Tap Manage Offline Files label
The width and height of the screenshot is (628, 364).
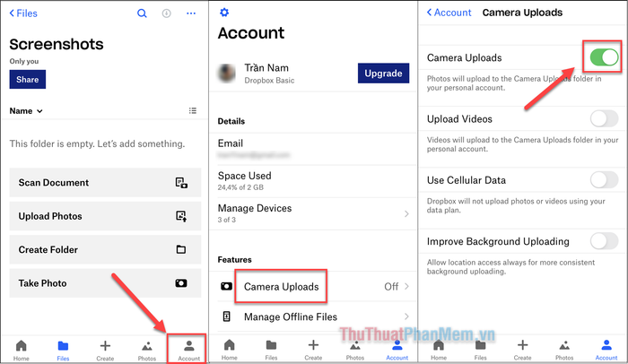point(291,316)
